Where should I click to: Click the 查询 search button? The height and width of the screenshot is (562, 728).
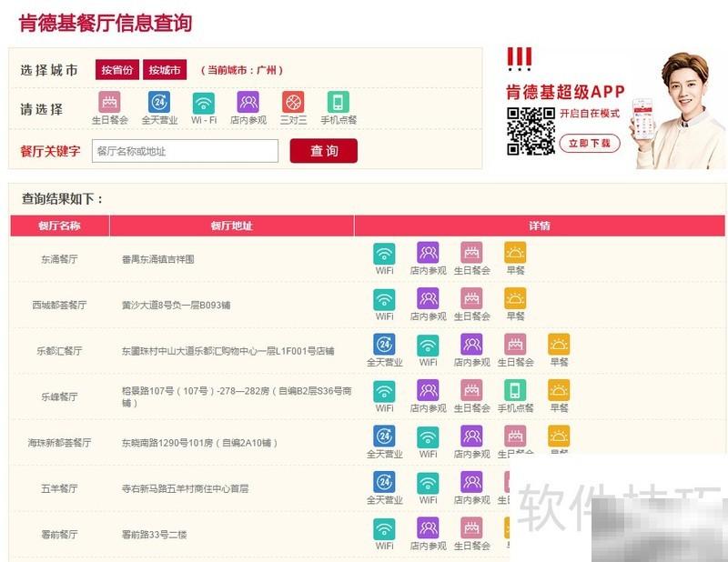pyautogui.click(x=324, y=151)
